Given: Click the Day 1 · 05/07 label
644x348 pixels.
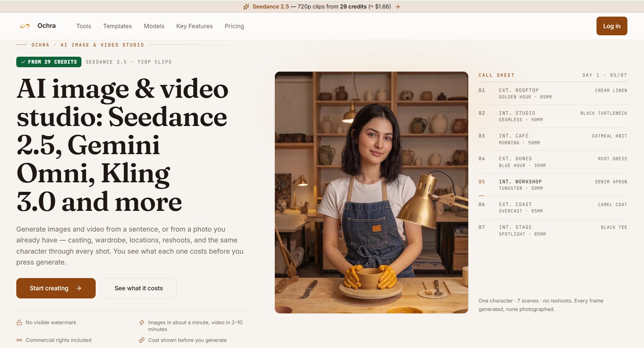Looking at the screenshot, I should pyautogui.click(x=605, y=75).
